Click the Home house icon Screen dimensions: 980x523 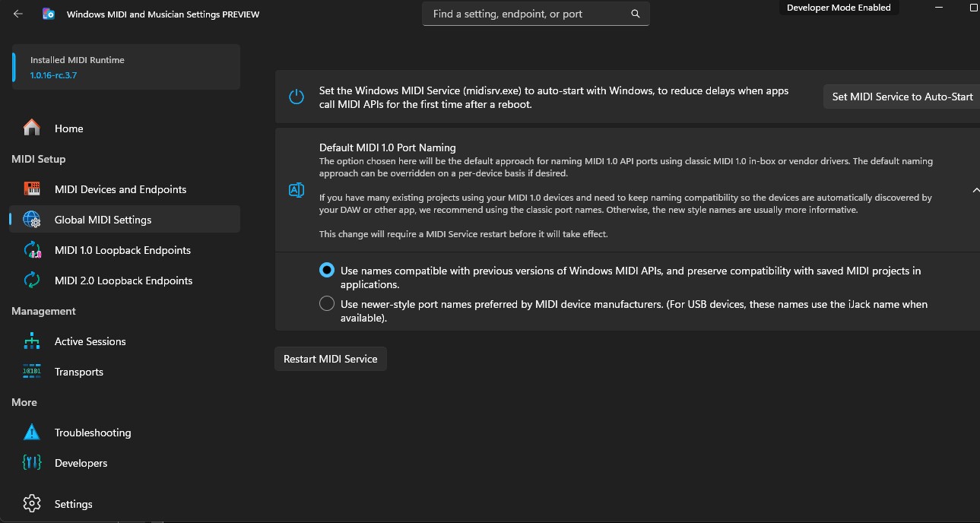pyautogui.click(x=32, y=128)
